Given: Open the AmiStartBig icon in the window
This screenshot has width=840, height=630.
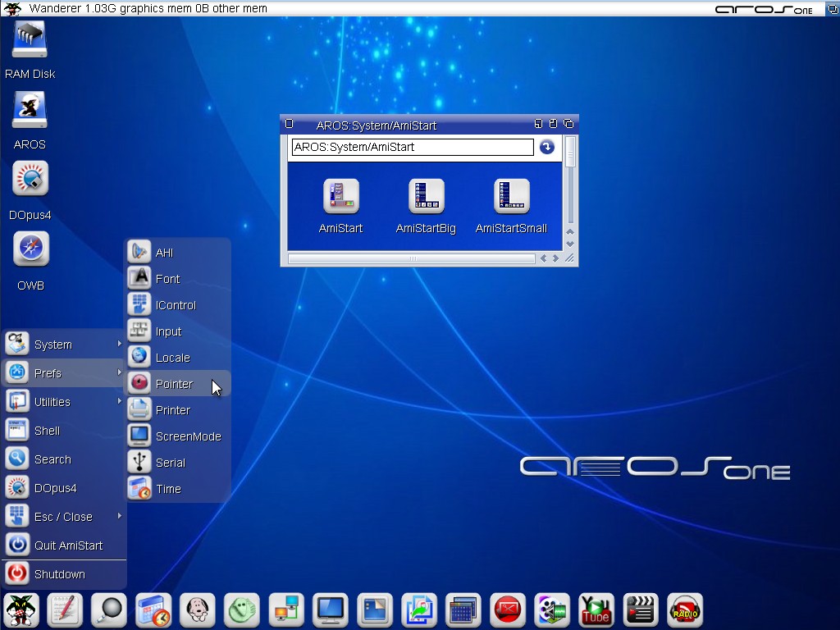Looking at the screenshot, I should point(426,197).
